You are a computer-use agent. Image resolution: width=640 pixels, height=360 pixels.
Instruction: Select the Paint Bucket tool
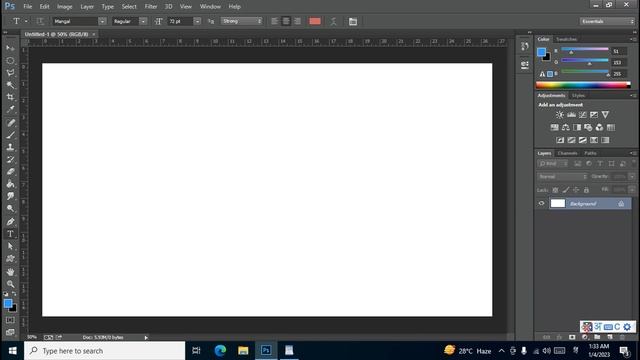coord(10,184)
